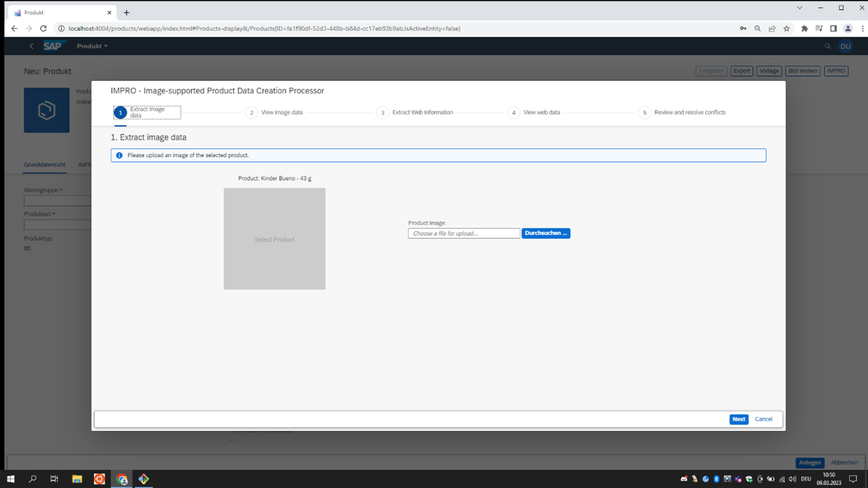Open Chrome's three-dot menu

pos(862,29)
